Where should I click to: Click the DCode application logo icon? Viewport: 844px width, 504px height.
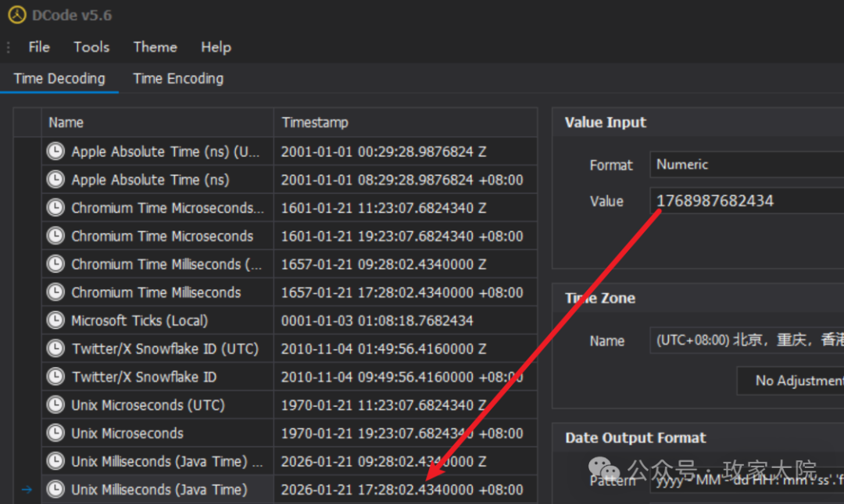16,15
